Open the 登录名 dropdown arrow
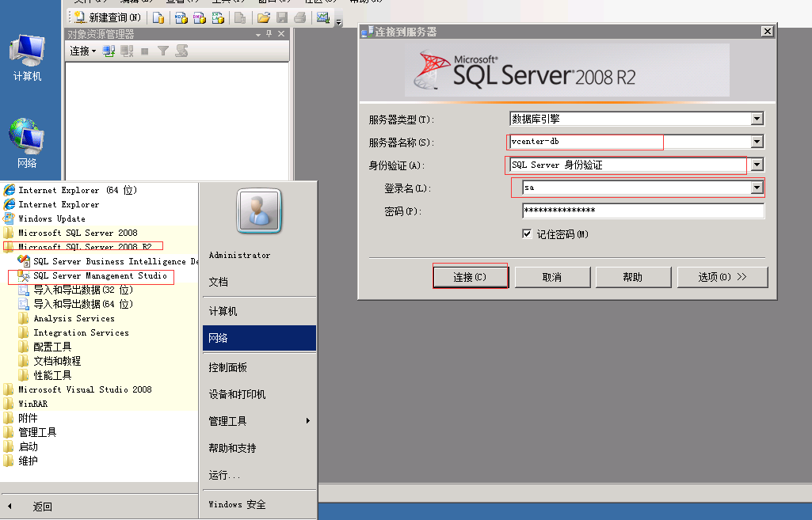The height and width of the screenshot is (520, 812). (757, 188)
